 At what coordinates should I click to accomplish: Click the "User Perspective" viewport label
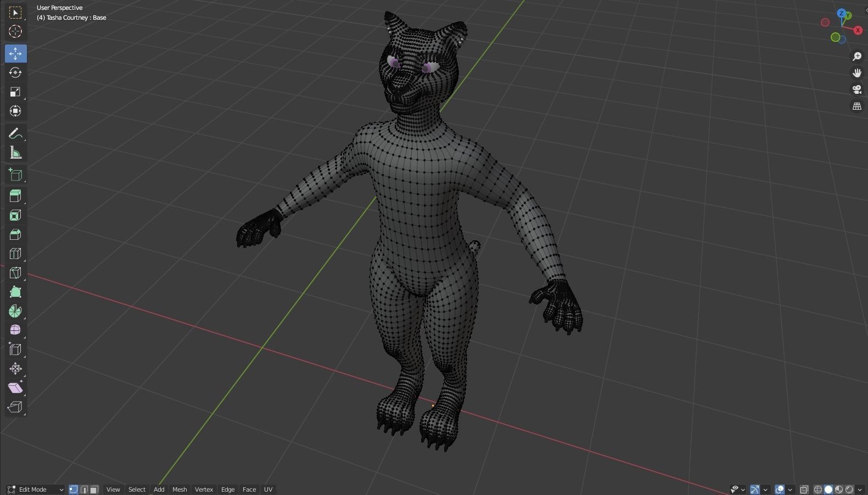coord(59,8)
